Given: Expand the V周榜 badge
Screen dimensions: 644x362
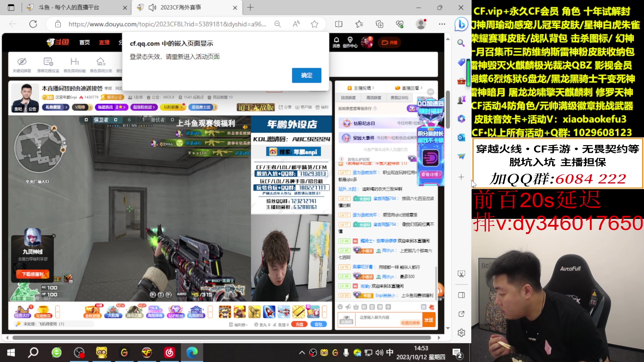Looking at the screenshot, I should pyautogui.click(x=82, y=107).
